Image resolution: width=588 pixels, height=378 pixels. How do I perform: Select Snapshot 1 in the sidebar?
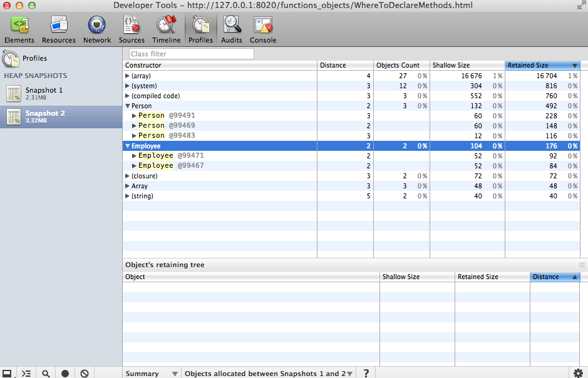[x=44, y=93]
